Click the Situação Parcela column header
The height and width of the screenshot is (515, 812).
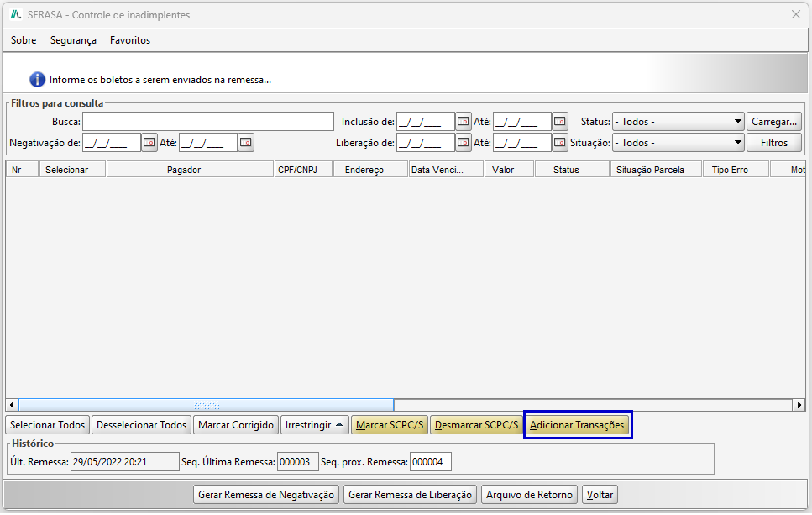pos(656,170)
